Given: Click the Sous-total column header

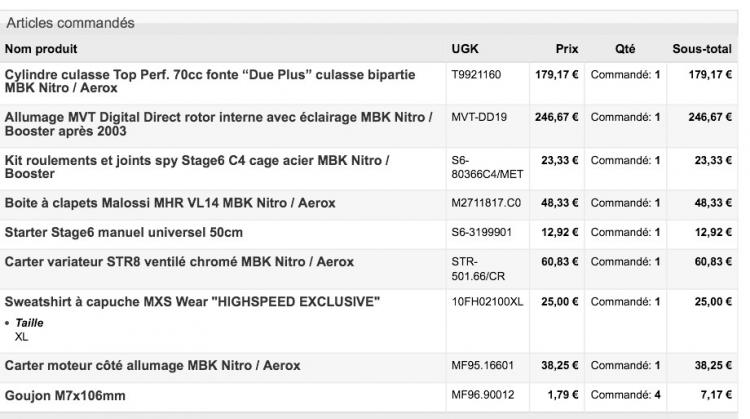Looking at the screenshot, I should [702, 49].
